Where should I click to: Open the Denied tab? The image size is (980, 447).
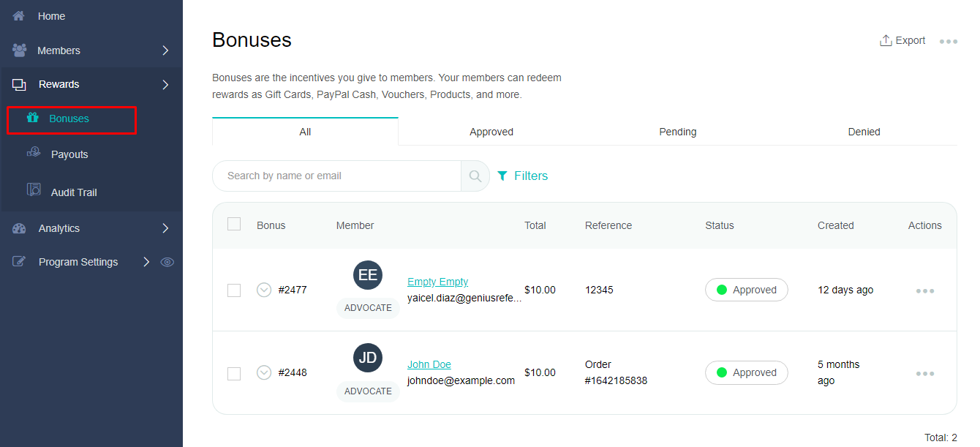(x=864, y=132)
